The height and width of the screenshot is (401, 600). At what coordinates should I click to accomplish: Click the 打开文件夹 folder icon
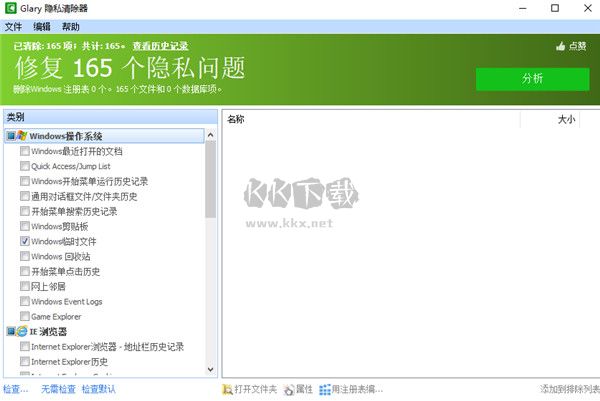click(x=227, y=390)
